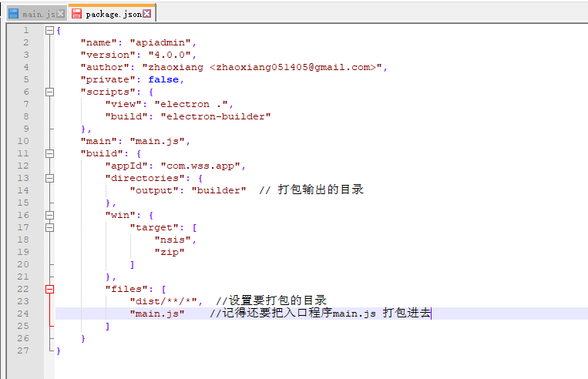
Task: Collapse the "build" block fold marker
Action: tap(49, 153)
